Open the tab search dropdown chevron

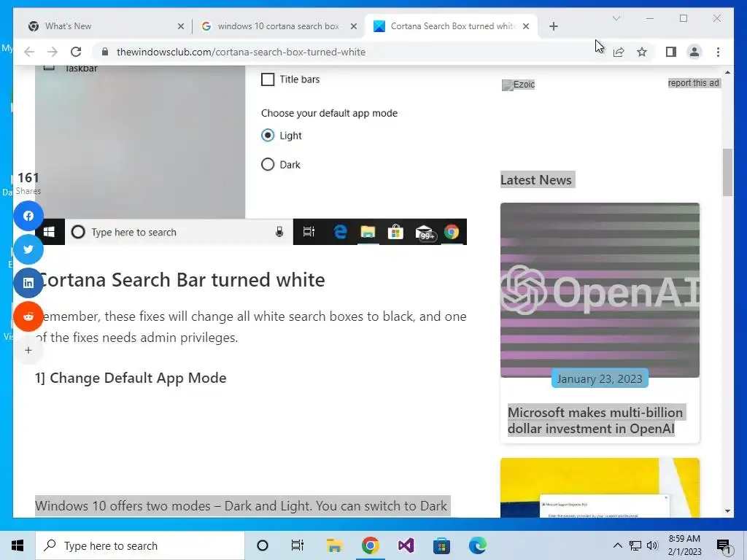(616, 18)
